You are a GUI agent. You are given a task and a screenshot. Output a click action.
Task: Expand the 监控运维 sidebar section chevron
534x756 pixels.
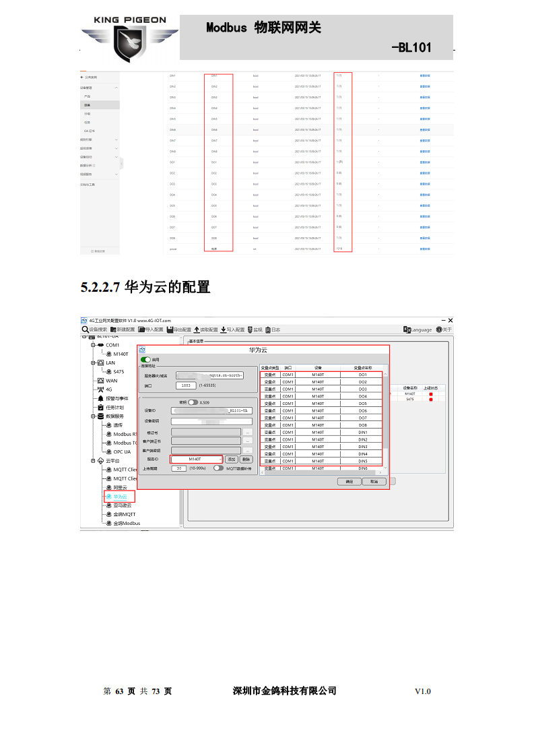116,148
